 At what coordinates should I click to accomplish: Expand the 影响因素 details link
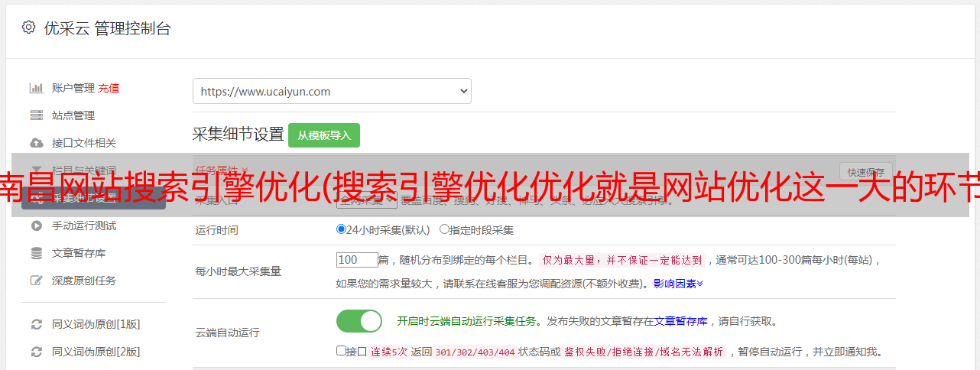point(678,284)
